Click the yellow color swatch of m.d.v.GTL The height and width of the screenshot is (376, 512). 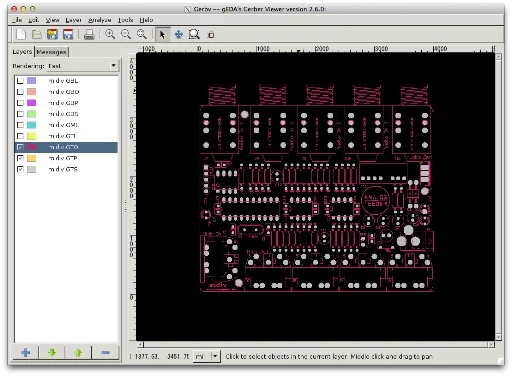(x=32, y=136)
